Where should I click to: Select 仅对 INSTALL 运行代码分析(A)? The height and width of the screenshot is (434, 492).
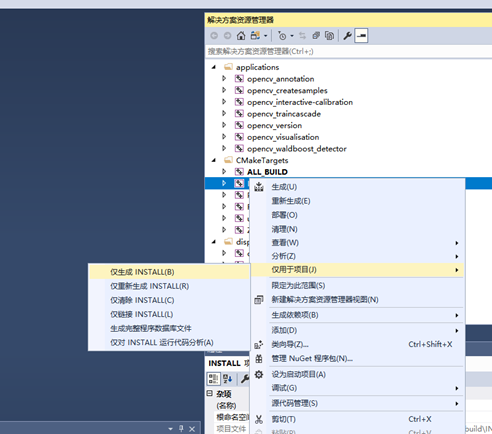pyautogui.click(x=169, y=342)
